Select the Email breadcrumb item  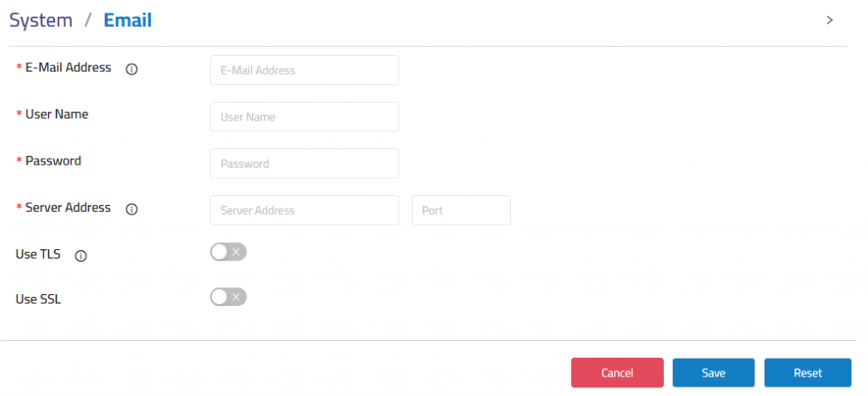pyautogui.click(x=128, y=20)
